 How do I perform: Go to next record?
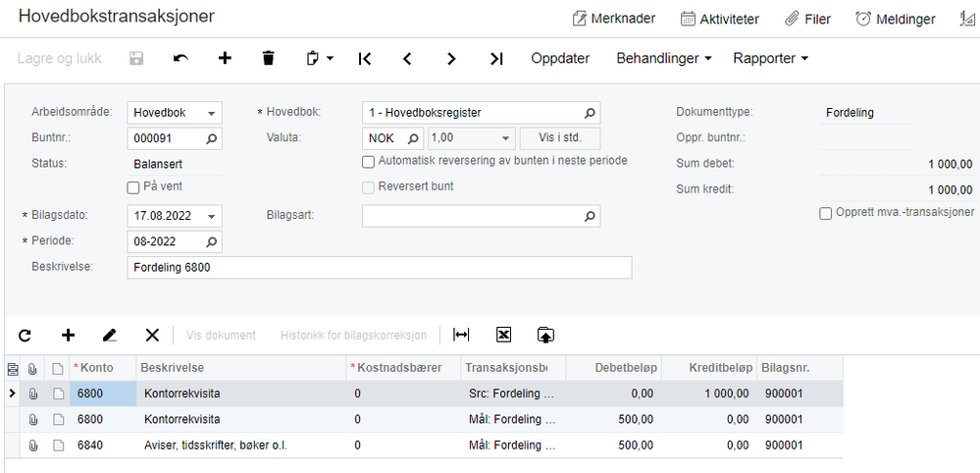[x=451, y=58]
